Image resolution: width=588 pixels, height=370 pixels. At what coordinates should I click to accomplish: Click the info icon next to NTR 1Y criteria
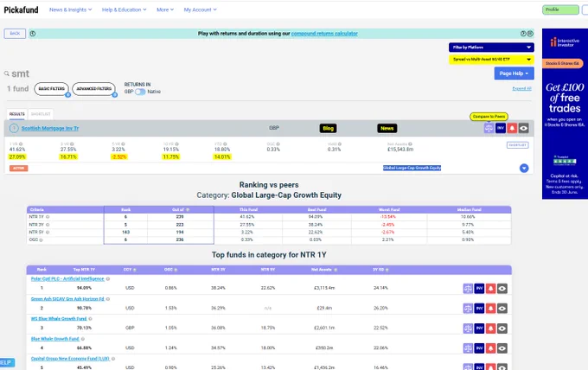click(x=48, y=217)
